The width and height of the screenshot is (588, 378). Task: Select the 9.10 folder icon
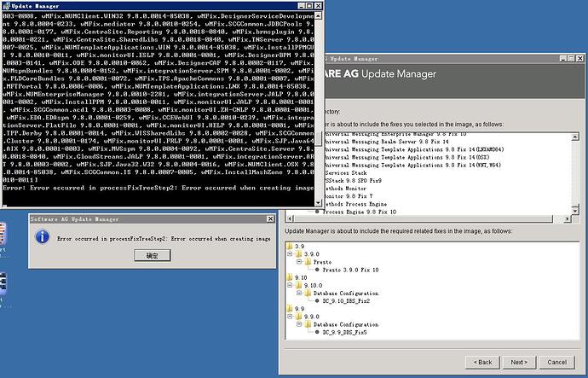(x=290, y=277)
